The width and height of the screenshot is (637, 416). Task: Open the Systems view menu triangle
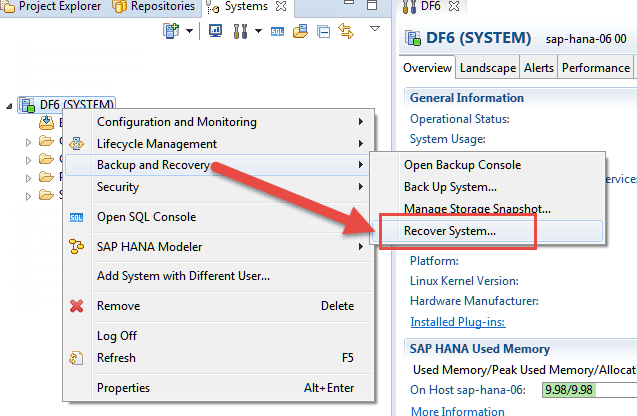(375, 28)
